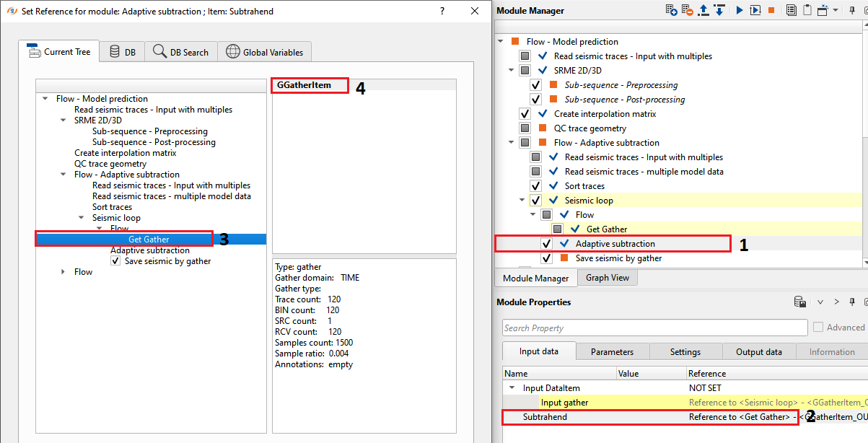Enable the Advanced checkbox in Module Properties

click(x=818, y=328)
